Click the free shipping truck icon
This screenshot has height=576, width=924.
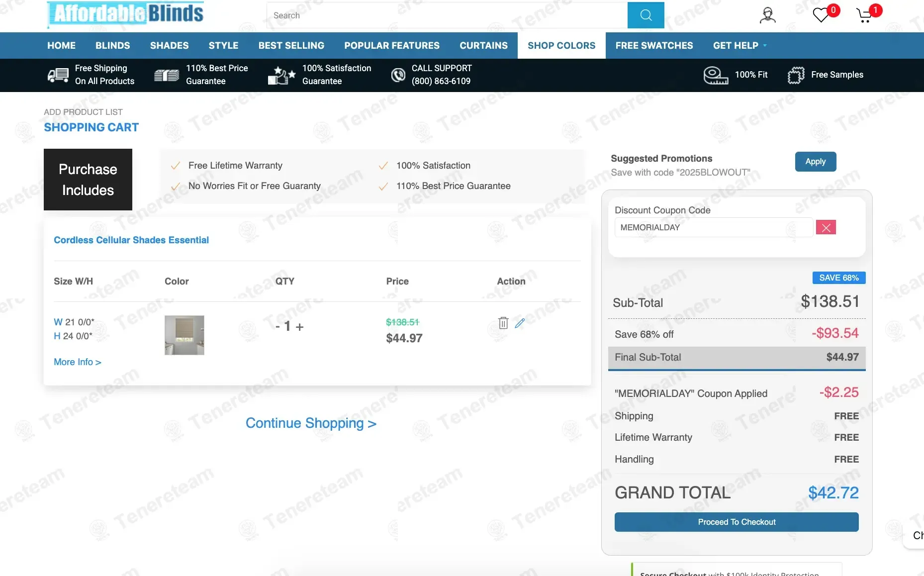pyautogui.click(x=58, y=75)
